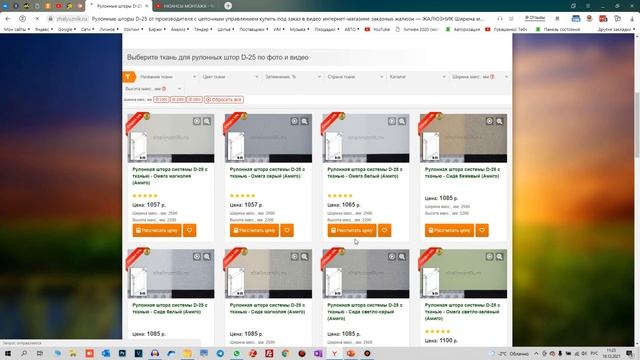640x360 pixels.
Task: Open video icon on Омега серый thumbnail
Action: pos(294,121)
